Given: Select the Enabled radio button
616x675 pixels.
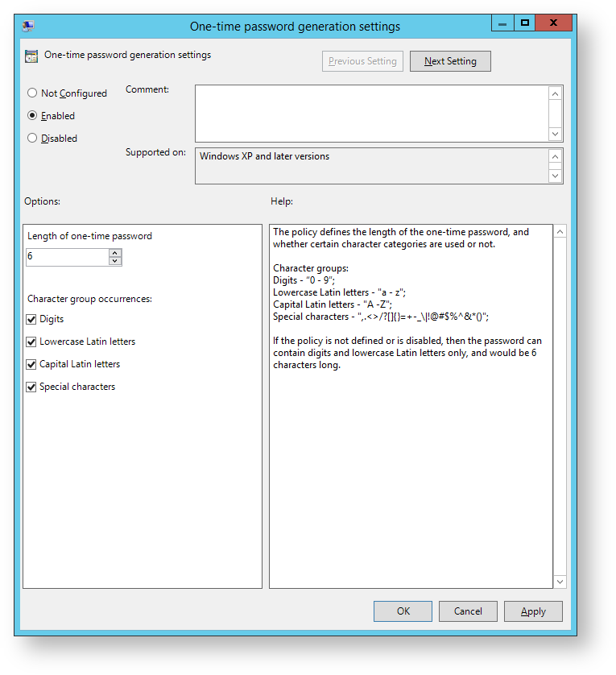Looking at the screenshot, I should tap(32, 116).
